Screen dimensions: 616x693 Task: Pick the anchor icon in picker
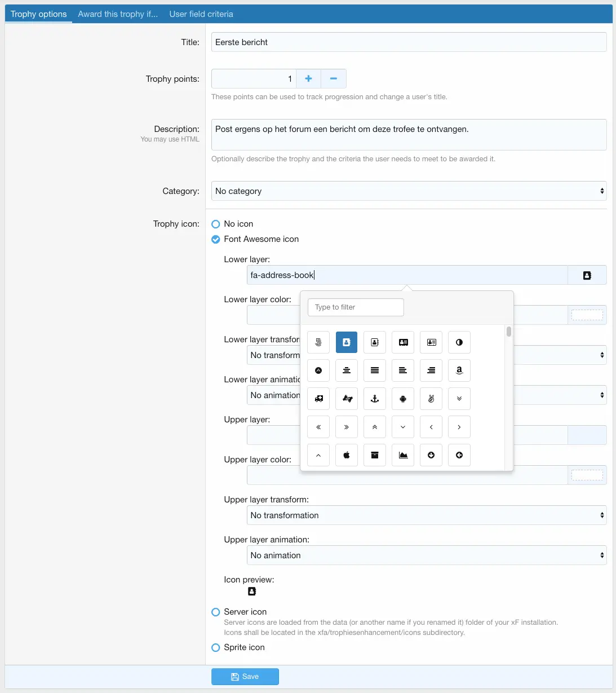(375, 399)
